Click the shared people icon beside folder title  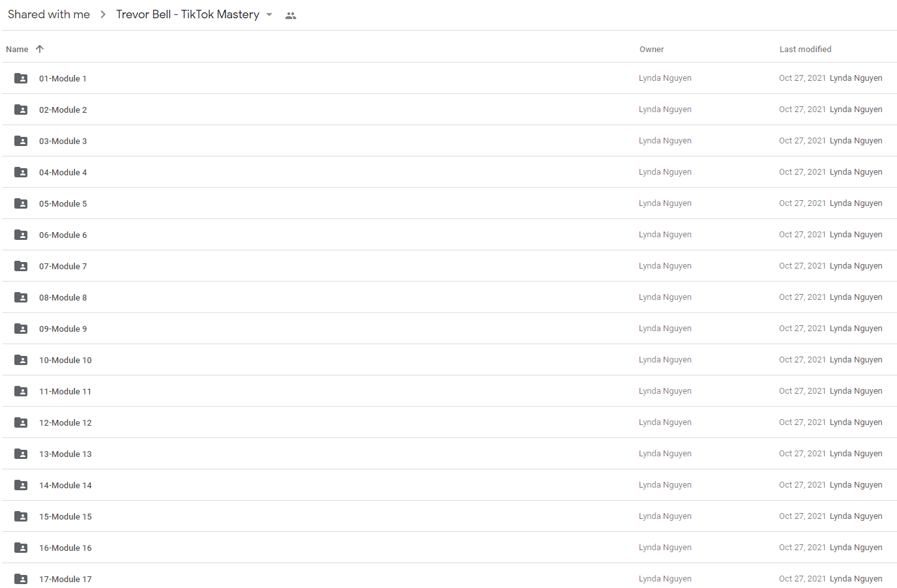click(291, 16)
